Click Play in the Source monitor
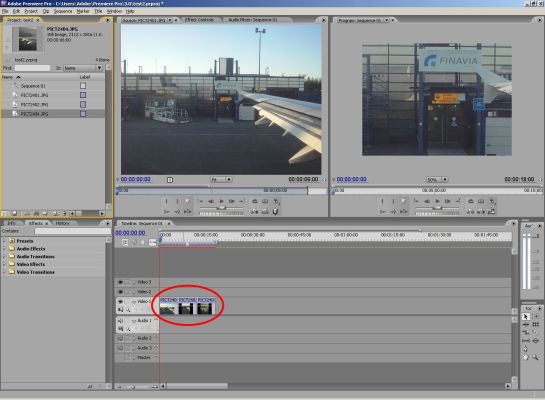 [x=221, y=201]
